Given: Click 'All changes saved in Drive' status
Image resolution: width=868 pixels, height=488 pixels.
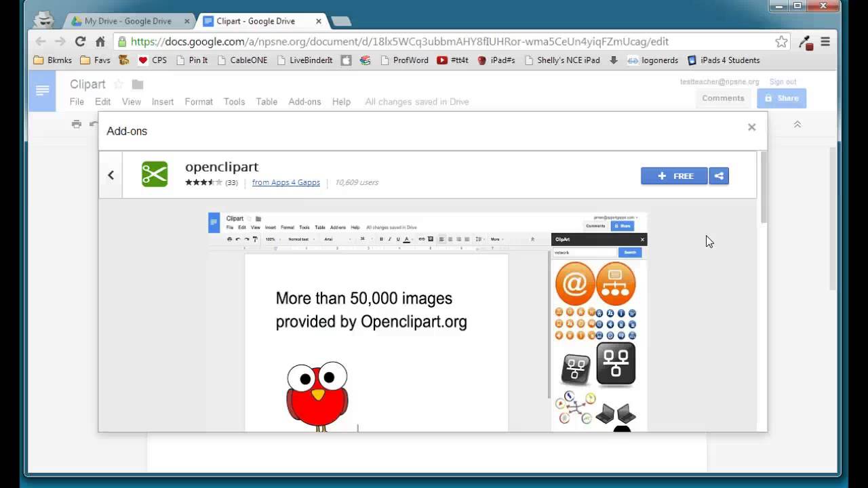Looking at the screenshot, I should tap(417, 102).
